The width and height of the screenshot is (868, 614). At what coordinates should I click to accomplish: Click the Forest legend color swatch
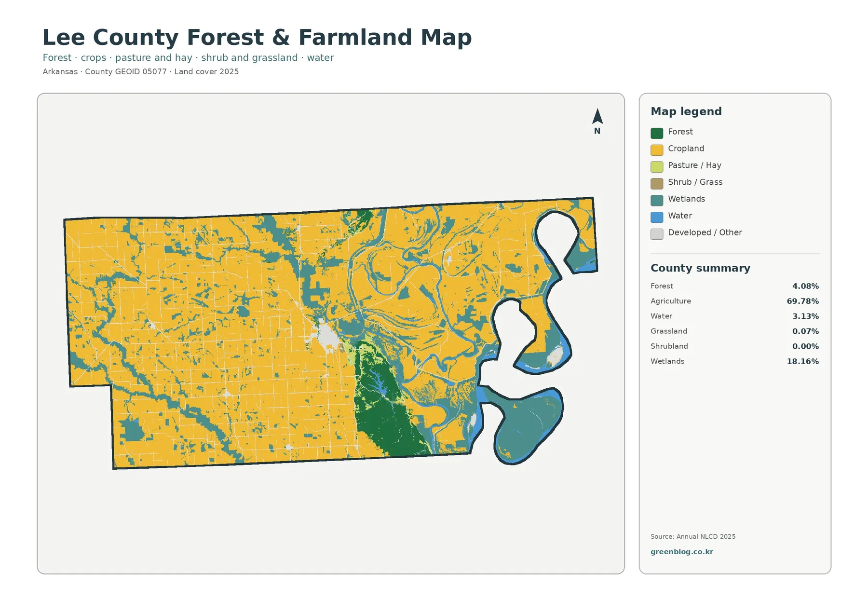657,133
